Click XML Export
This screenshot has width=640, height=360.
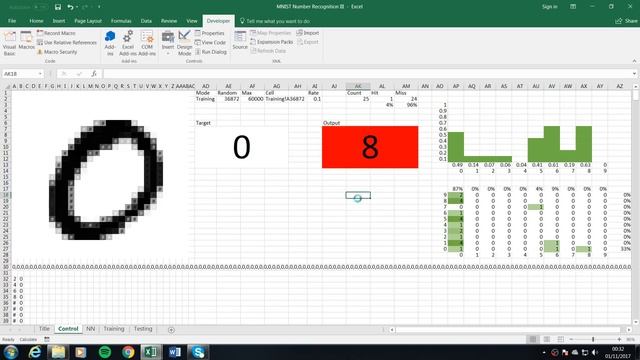(x=308, y=42)
